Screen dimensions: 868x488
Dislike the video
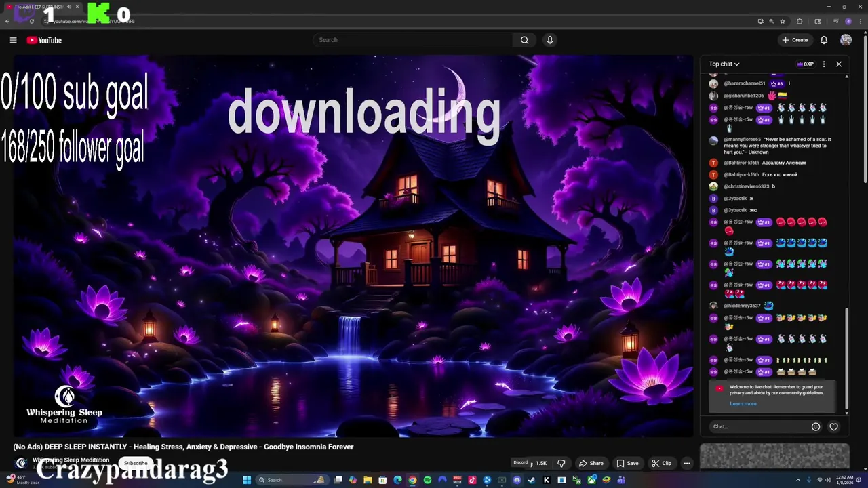pyautogui.click(x=561, y=463)
